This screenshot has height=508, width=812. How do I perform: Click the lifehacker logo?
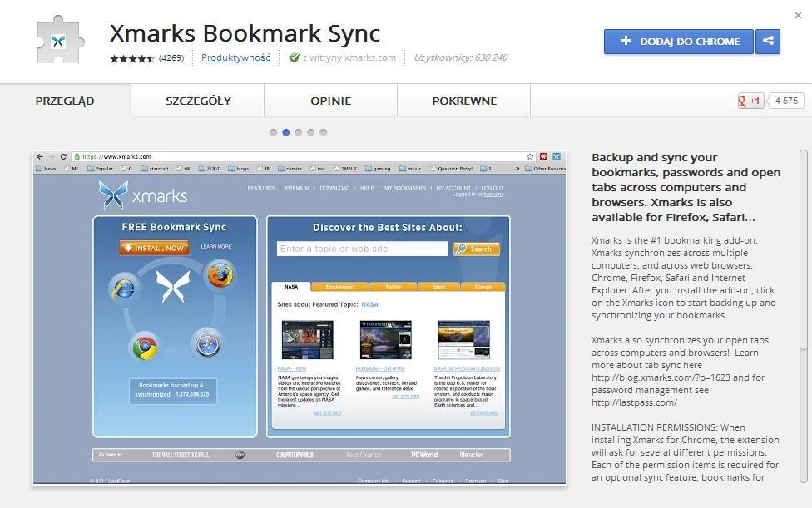[471, 455]
